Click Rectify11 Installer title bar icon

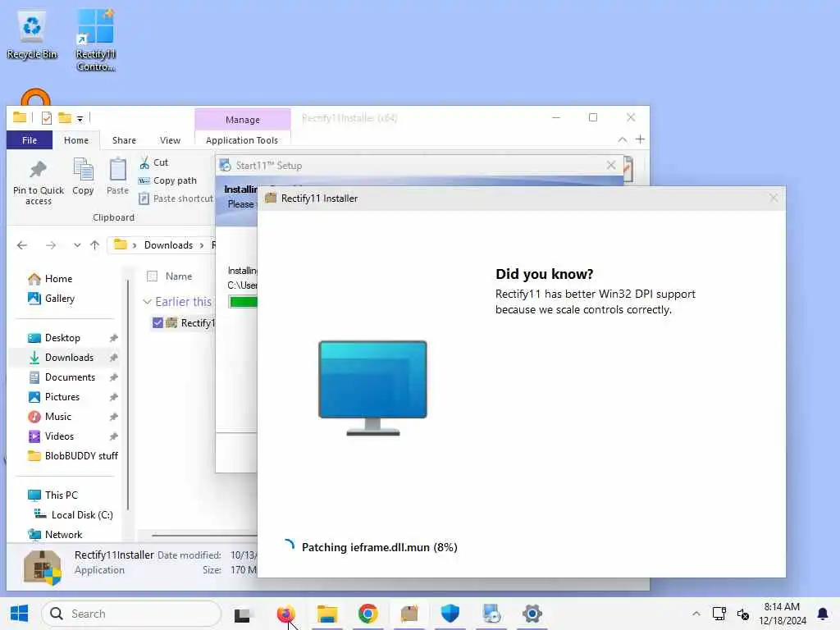(x=271, y=199)
